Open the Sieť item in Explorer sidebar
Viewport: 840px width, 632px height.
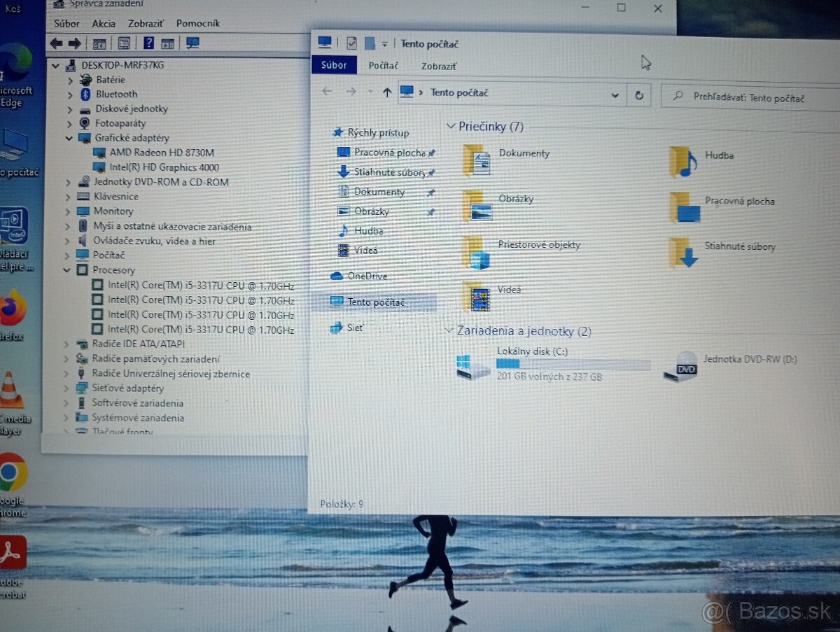[x=354, y=327]
